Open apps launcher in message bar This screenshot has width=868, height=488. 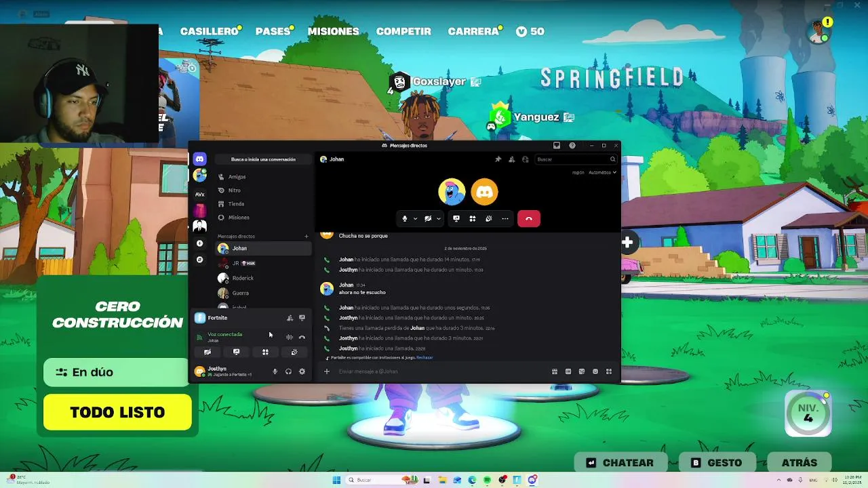pyautogui.click(x=609, y=371)
